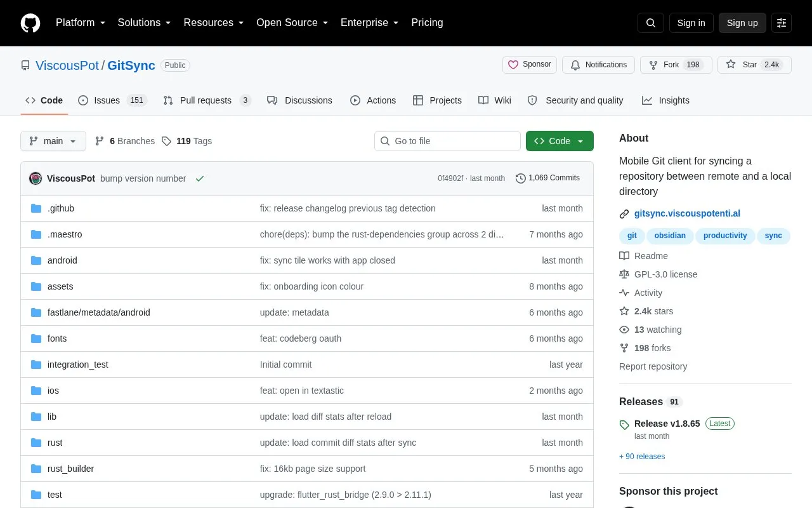Open the search magnifier button
Viewport: 812px width, 508px height.
(x=651, y=23)
